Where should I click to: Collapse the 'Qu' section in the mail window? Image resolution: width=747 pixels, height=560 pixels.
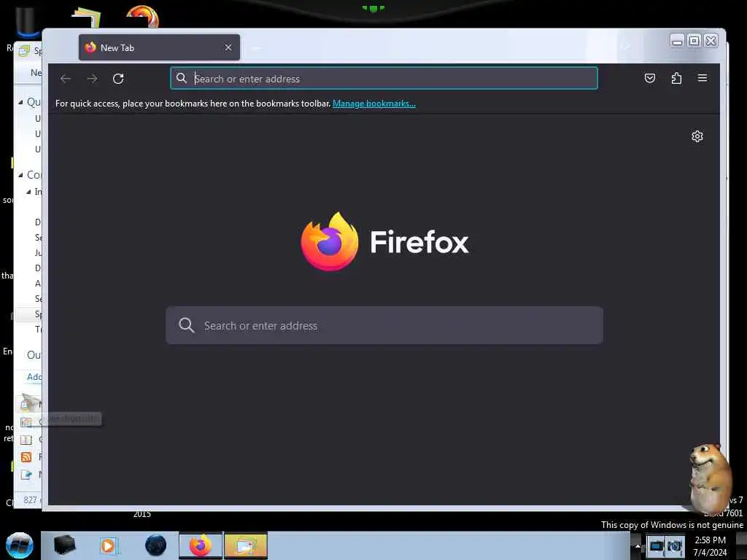click(x=21, y=102)
